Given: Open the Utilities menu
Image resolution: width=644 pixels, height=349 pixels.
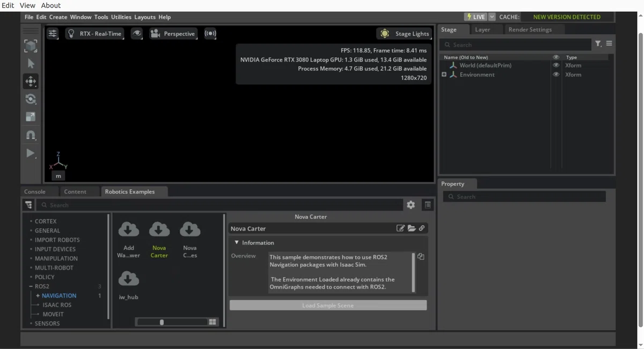Looking at the screenshot, I should tap(121, 17).
